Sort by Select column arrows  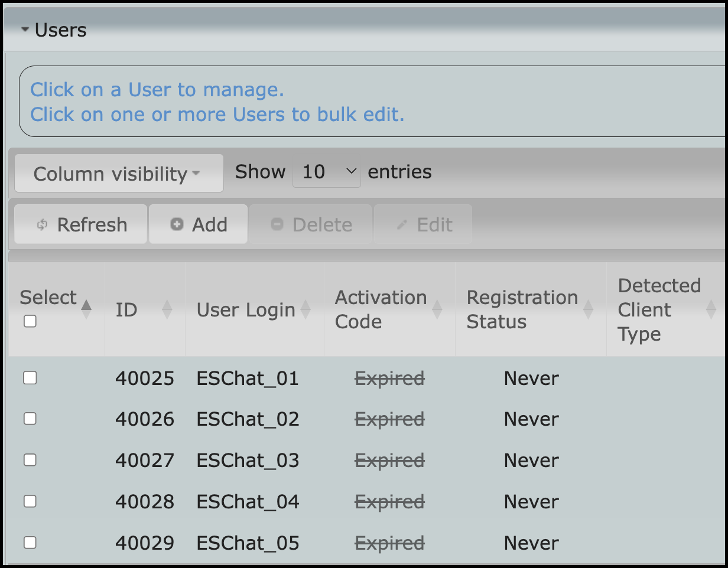[x=86, y=309]
